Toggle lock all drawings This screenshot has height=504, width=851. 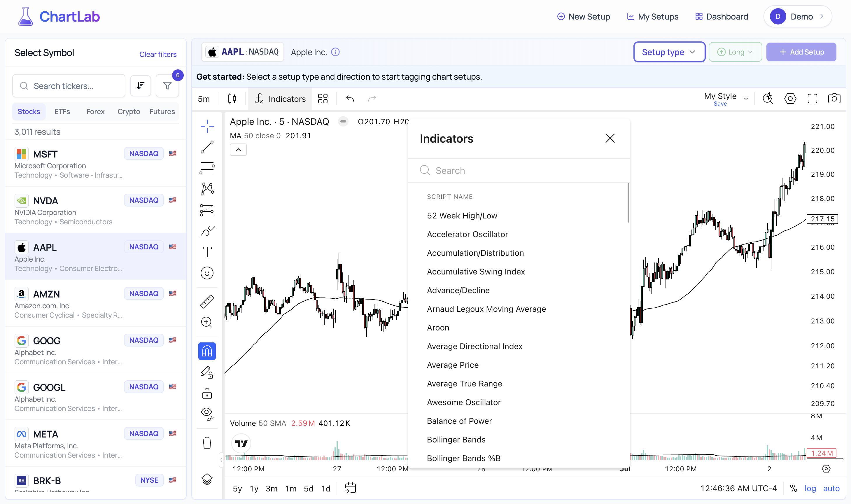click(207, 394)
